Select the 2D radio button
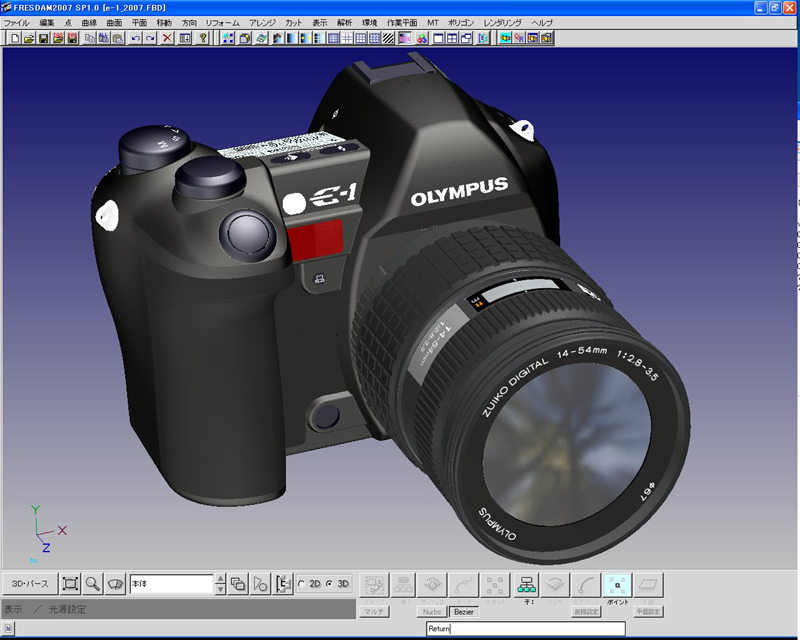 point(302,584)
